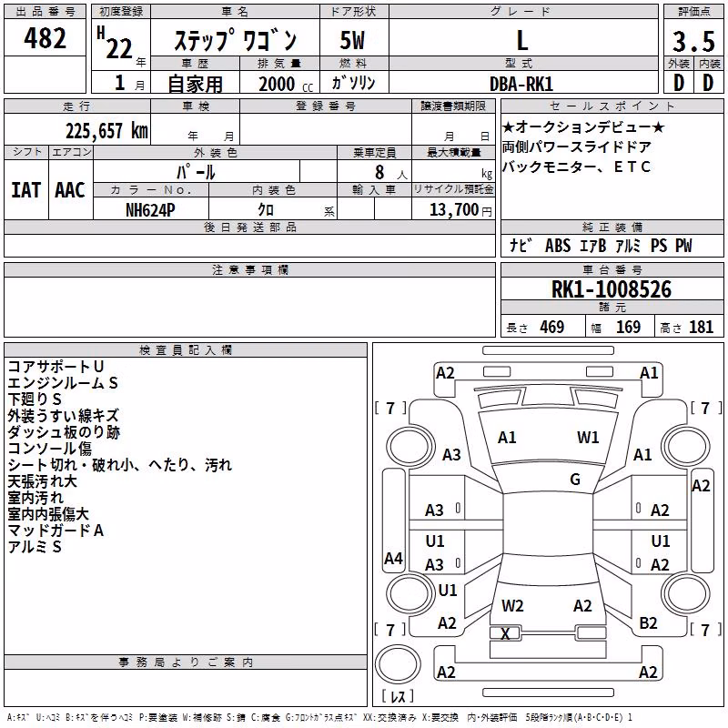This screenshot has height=728, width=728.
Task: Select length value 469
Action: (x=552, y=327)
